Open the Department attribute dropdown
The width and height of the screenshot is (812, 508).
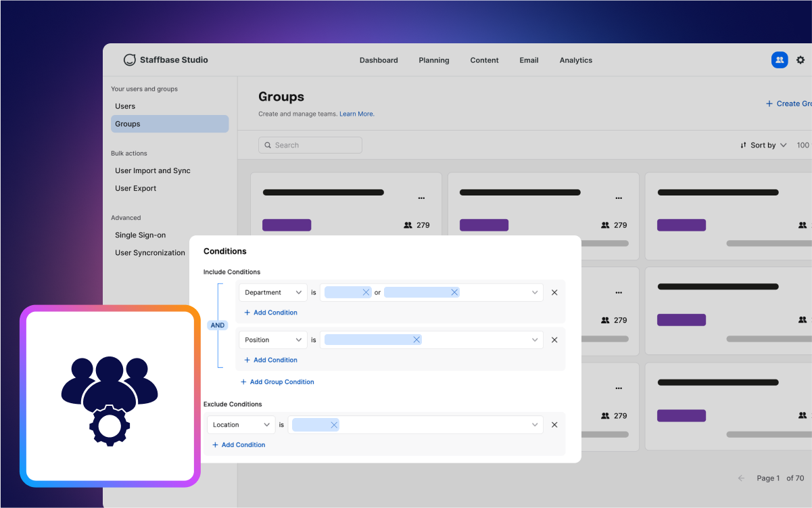click(x=273, y=292)
